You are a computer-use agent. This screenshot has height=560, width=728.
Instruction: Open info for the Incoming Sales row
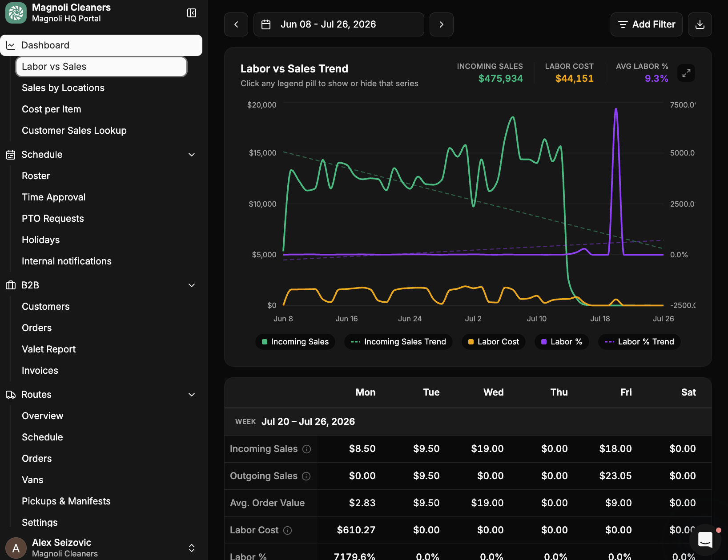[306, 449]
